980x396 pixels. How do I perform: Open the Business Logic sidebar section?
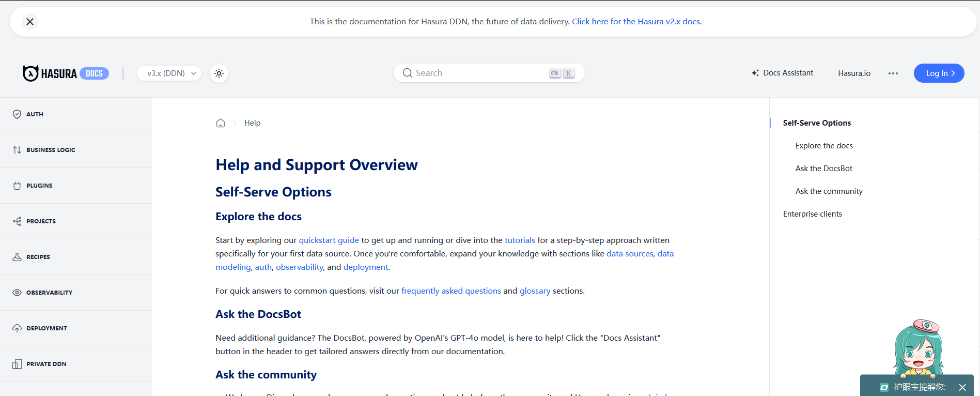(x=76, y=150)
